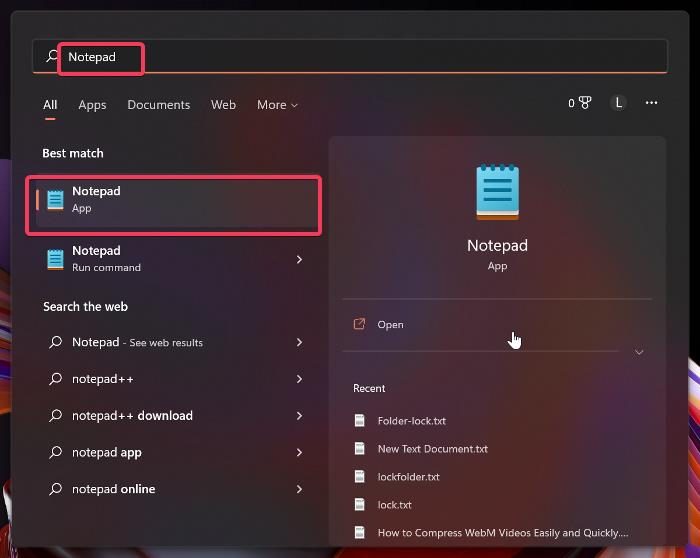Image resolution: width=700 pixels, height=558 pixels.
Task: Switch to the Documents tab
Action: (x=158, y=105)
